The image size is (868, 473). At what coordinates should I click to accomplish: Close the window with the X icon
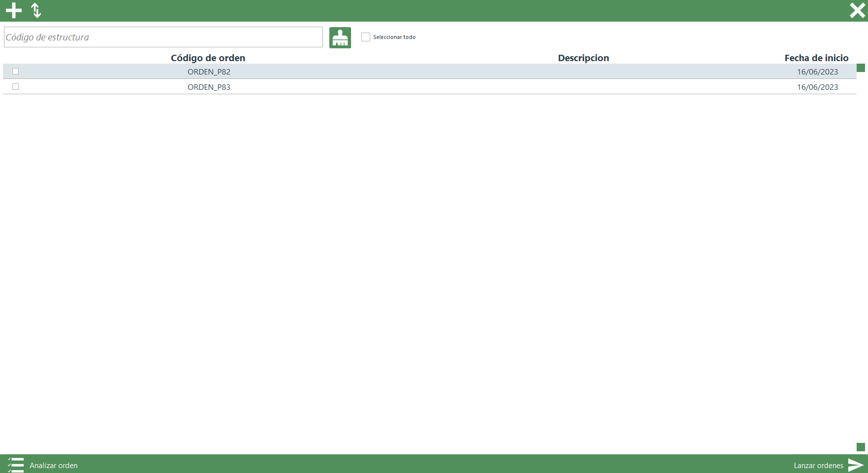point(857,10)
